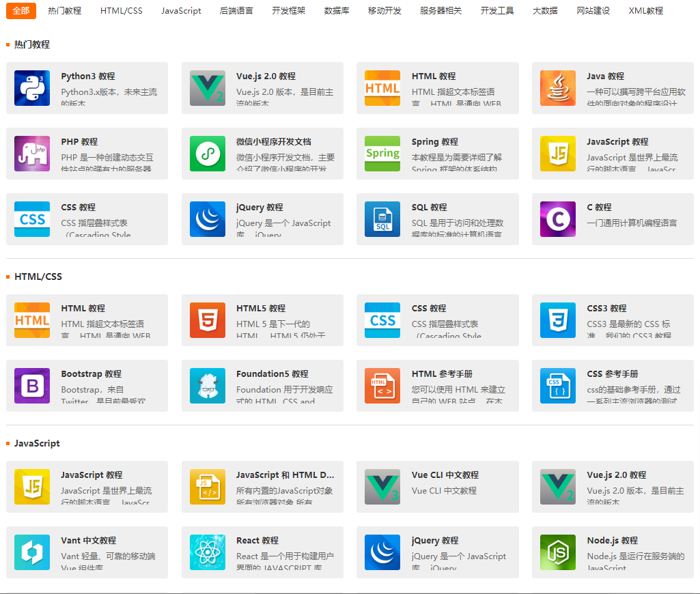This screenshot has height=594, width=700.
Task: Click the JavaScript shield icon in JavaScript section
Action: click(x=32, y=487)
